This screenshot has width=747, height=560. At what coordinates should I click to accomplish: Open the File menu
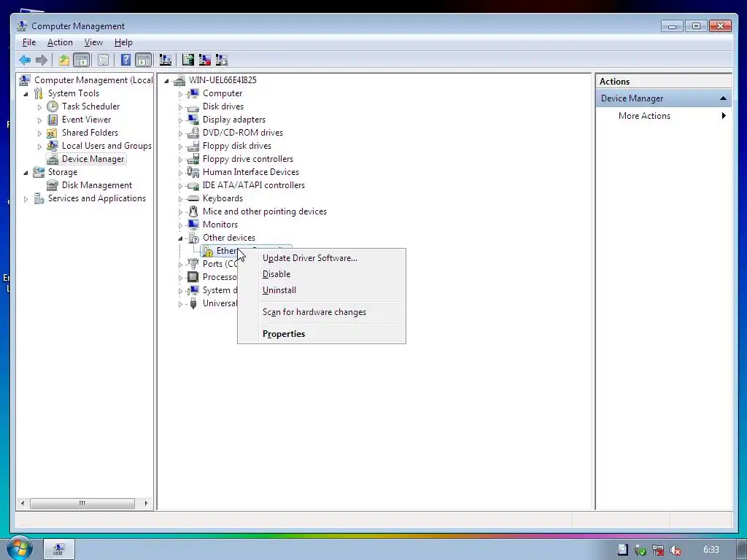pyautogui.click(x=29, y=42)
